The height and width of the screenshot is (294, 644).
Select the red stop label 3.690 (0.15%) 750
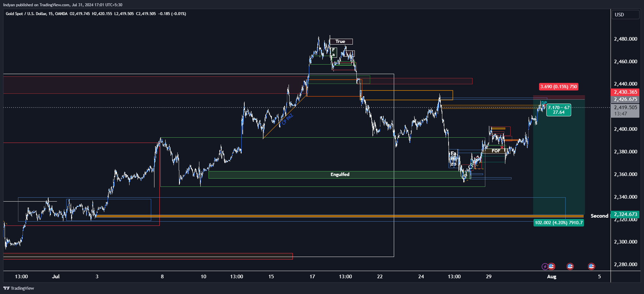click(x=559, y=87)
